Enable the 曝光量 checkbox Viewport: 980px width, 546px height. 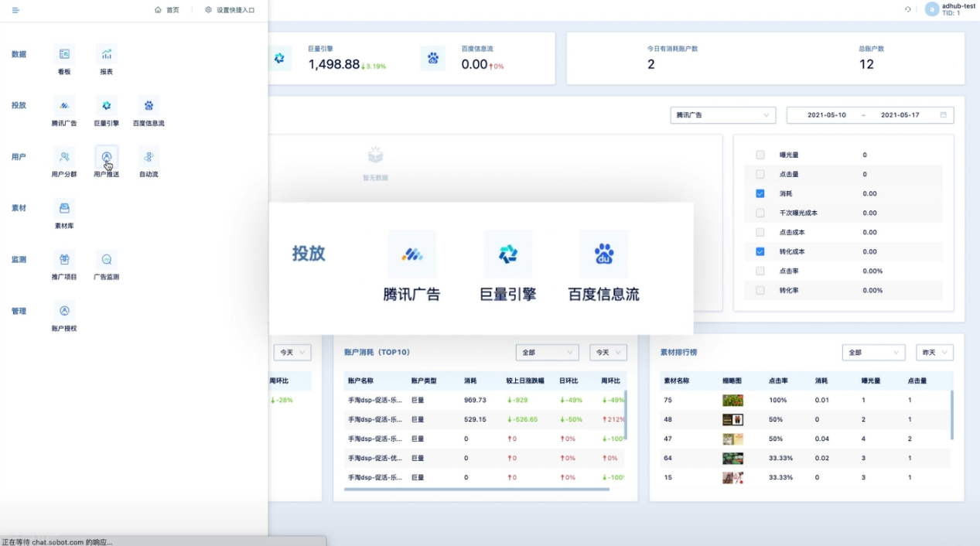pos(760,155)
